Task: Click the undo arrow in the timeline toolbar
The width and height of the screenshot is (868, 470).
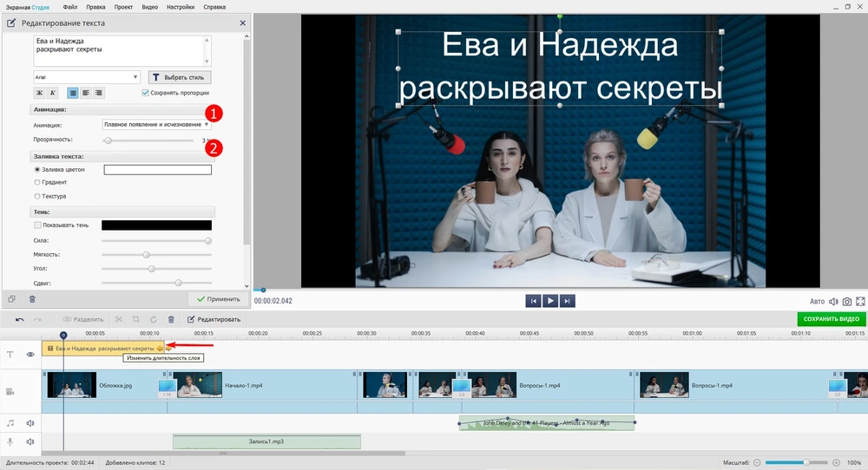Action: [20, 319]
